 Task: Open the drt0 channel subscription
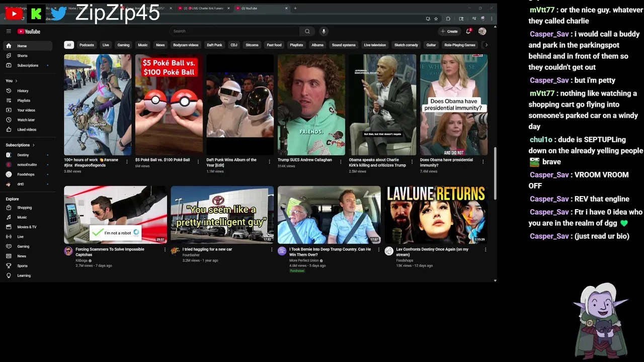[28, 184]
